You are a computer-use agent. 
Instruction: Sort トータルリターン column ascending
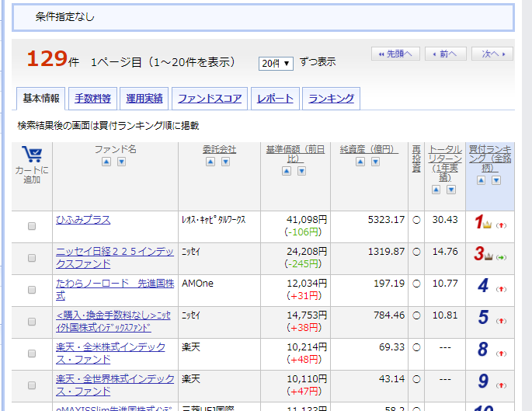click(436, 190)
